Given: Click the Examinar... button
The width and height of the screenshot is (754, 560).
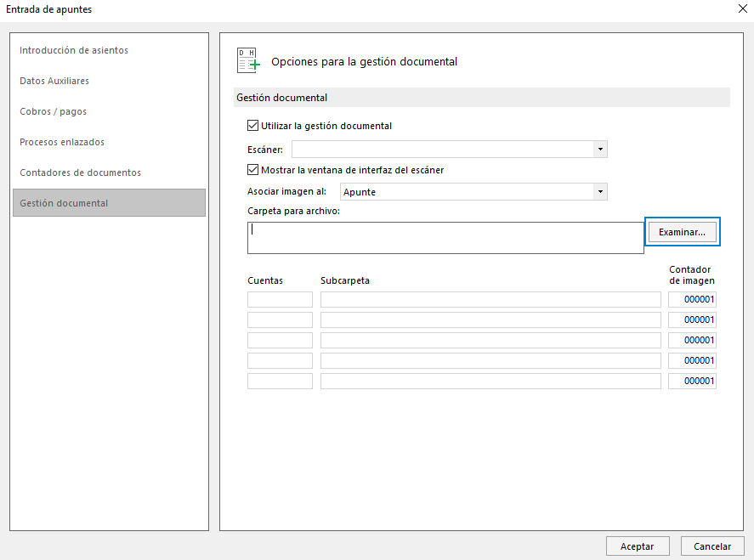Looking at the screenshot, I should [682, 232].
